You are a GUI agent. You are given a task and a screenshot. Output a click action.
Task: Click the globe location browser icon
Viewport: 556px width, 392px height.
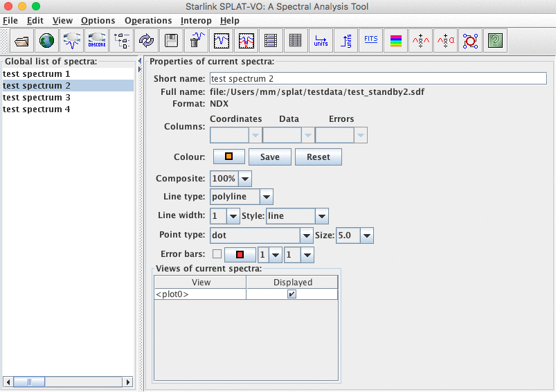pos(47,41)
